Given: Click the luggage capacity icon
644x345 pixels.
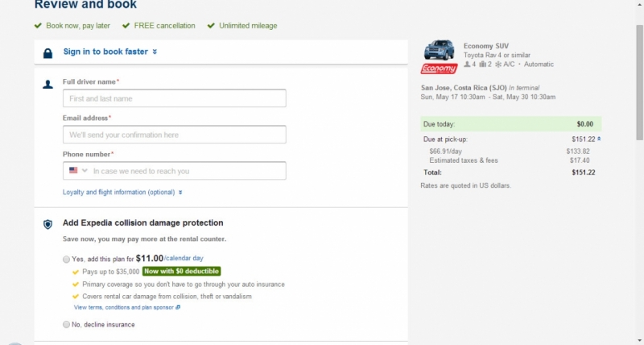Looking at the screenshot, I should pyautogui.click(x=482, y=64).
